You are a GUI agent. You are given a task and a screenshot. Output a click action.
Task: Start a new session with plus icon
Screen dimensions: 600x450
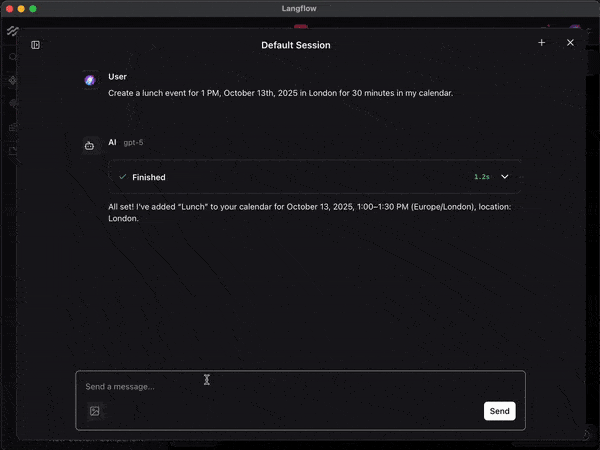pyautogui.click(x=541, y=42)
